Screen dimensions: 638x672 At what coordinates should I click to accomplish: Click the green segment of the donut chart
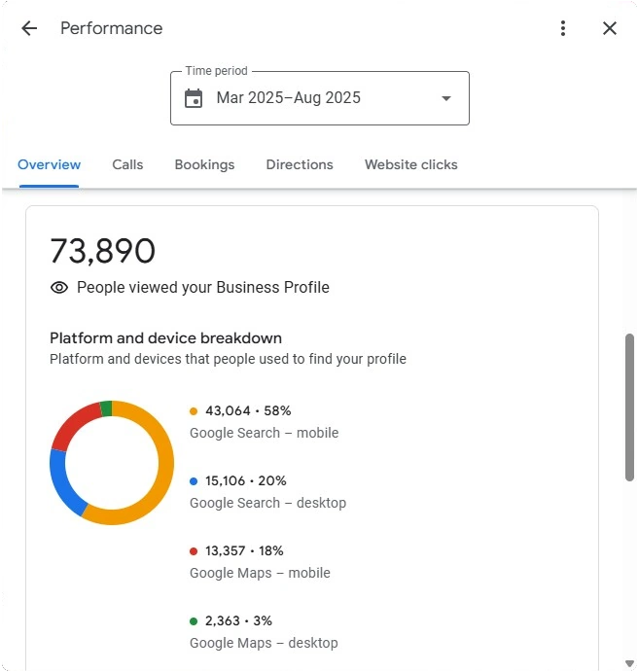[106, 408]
